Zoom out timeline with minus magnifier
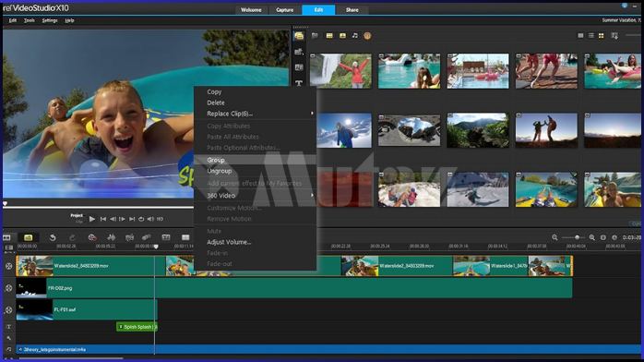The image size is (644, 362). (555, 237)
